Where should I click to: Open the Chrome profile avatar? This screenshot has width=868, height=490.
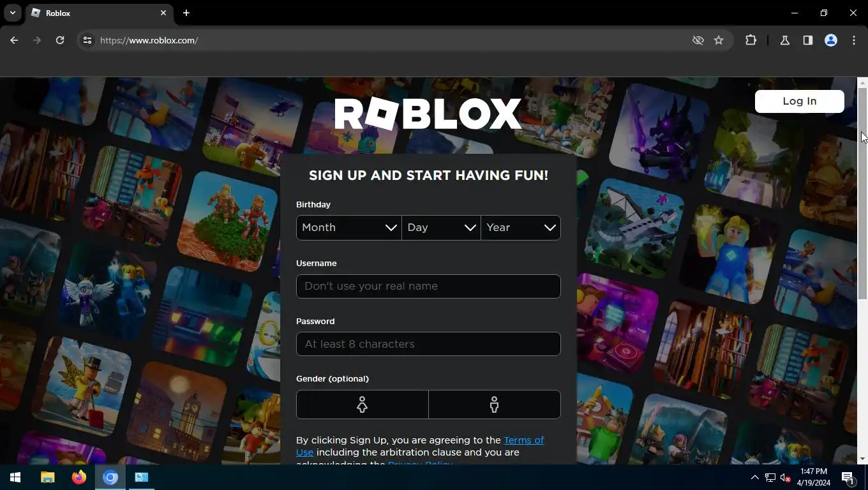click(831, 40)
